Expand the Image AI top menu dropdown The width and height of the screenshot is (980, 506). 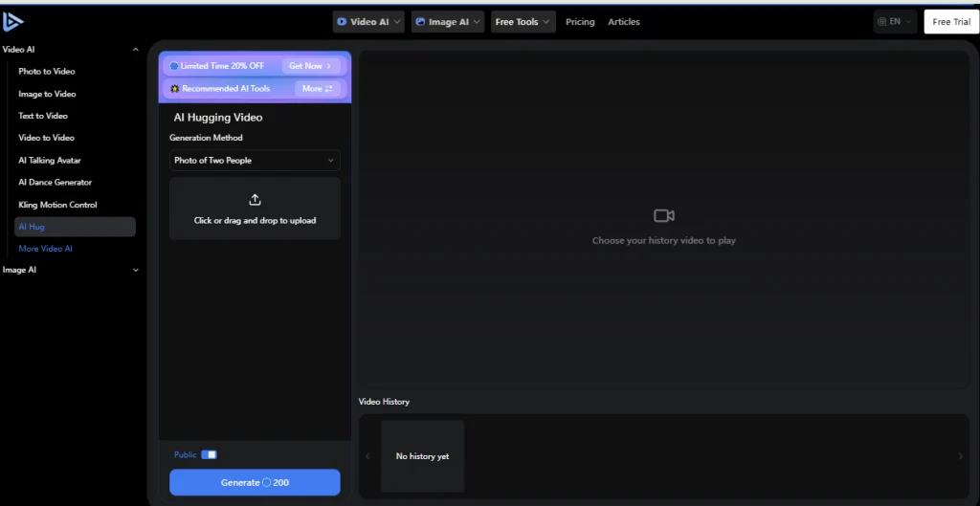(448, 22)
